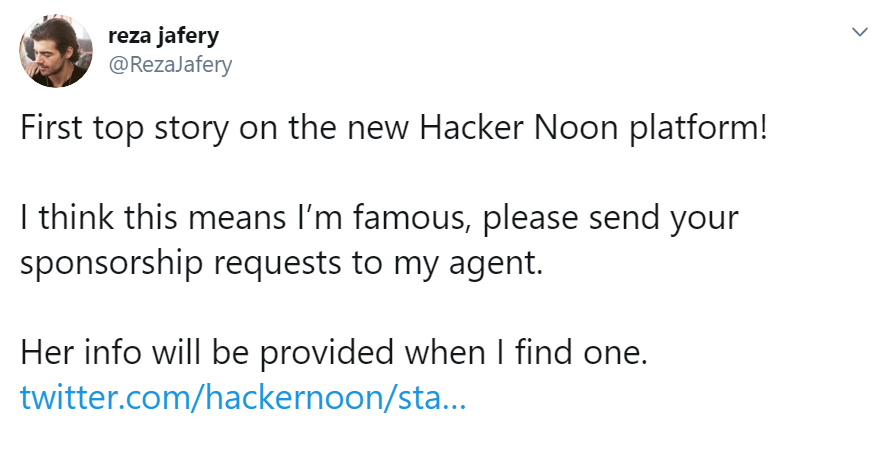Click the "twitter.com" part of the link
Viewport: 893px width, 455px height.
[x=106, y=397]
